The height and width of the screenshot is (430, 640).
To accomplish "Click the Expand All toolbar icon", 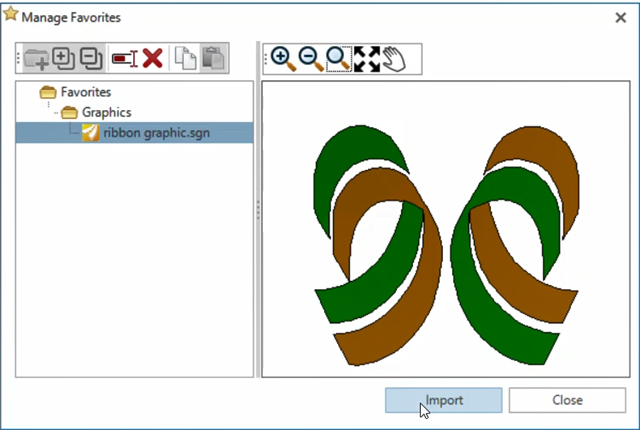I will 64,59.
